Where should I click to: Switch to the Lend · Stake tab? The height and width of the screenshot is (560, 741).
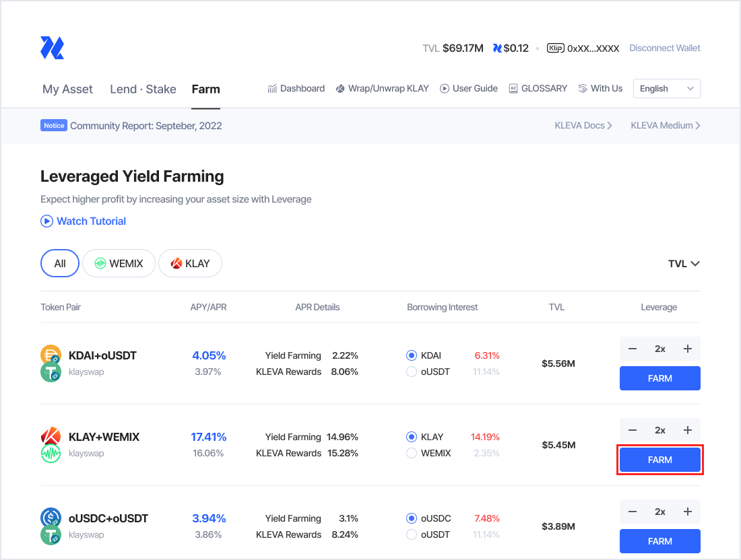[143, 90]
